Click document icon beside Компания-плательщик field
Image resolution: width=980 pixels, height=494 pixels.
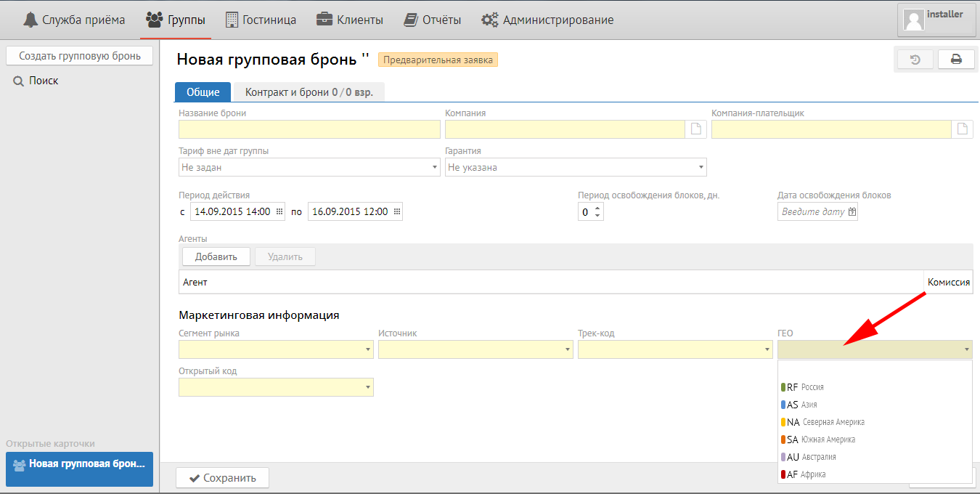coord(963,129)
